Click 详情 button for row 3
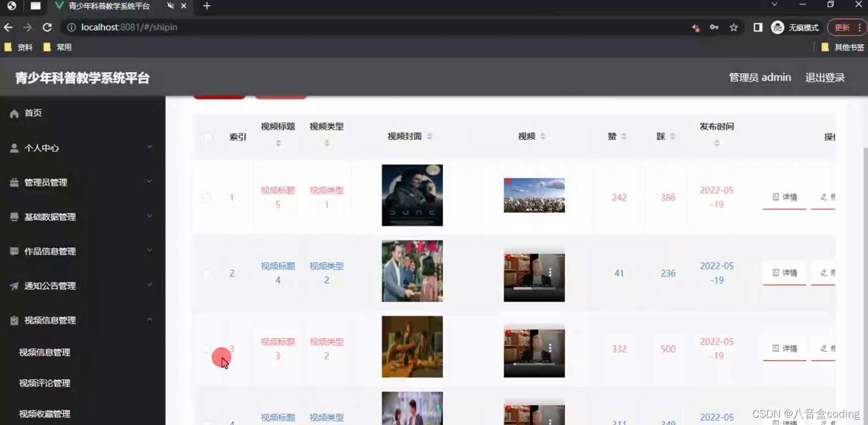The height and width of the screenshot is (425, 868). pos(785,349)
